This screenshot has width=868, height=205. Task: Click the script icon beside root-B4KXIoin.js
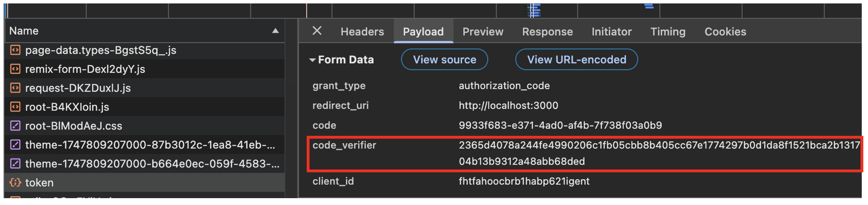point(15,107)
